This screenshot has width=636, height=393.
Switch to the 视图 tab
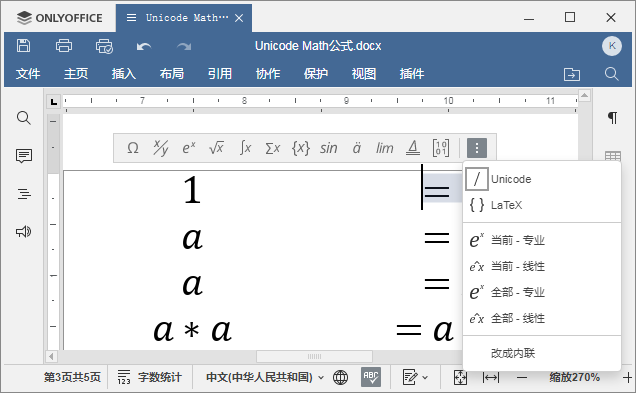click(363, 74)
